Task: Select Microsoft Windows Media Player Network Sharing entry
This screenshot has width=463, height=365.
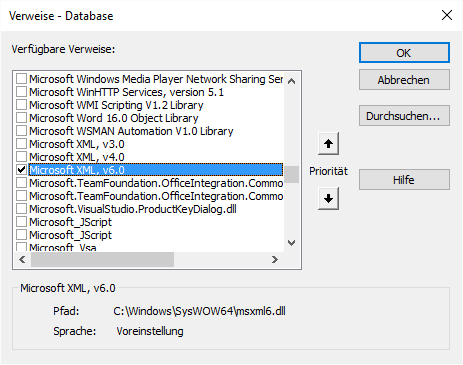Action: click(x=156, y=79)
